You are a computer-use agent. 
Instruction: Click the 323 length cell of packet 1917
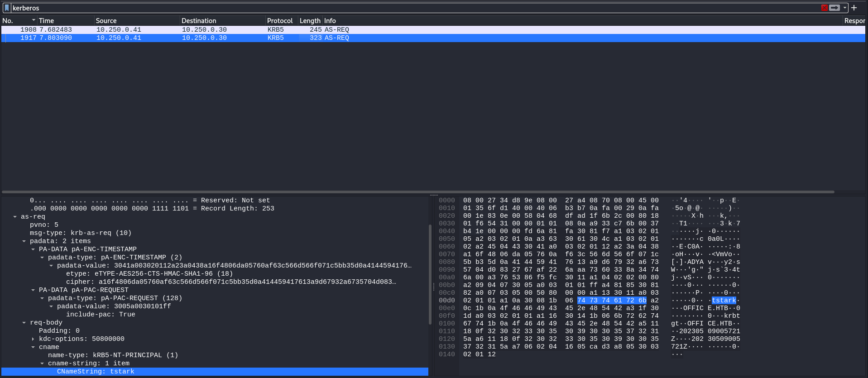316,38
